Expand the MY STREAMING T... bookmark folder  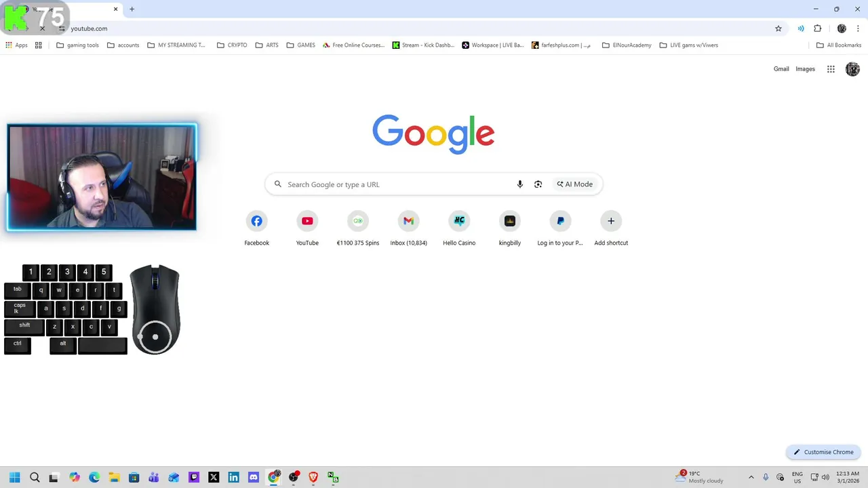(176, 45)
